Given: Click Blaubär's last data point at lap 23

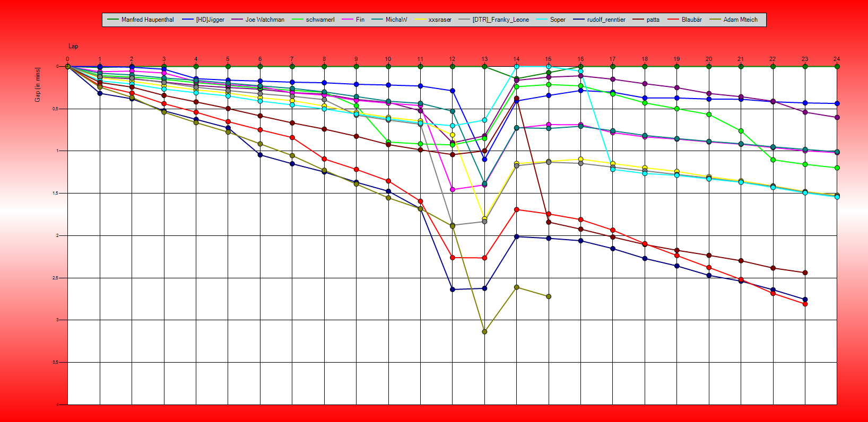Looking at the screenshot, I should (805, 304).
